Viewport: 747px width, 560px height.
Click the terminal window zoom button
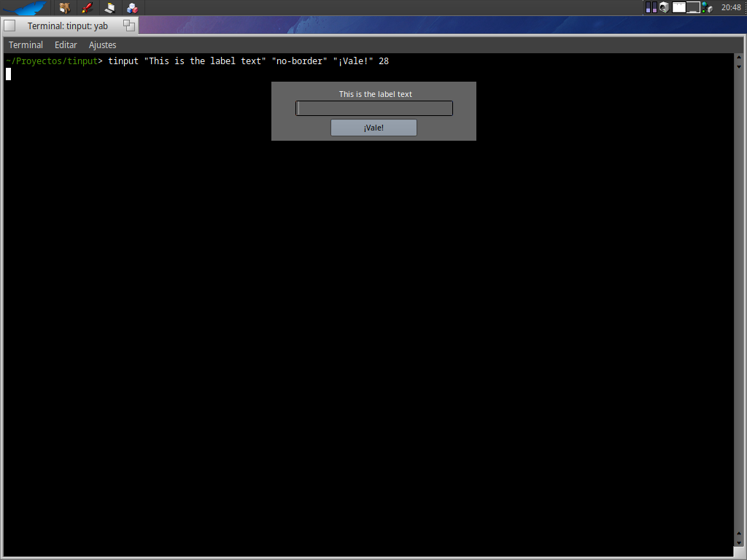[x=129, y=26]
